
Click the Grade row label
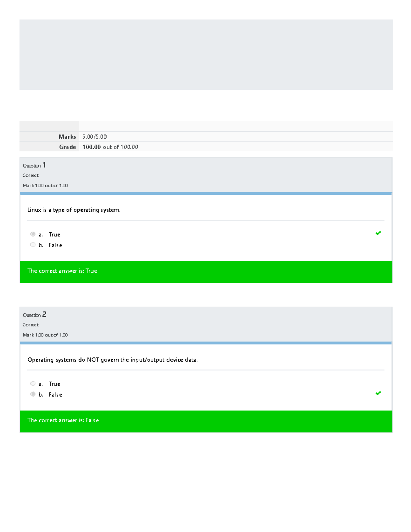pos(67,147)
